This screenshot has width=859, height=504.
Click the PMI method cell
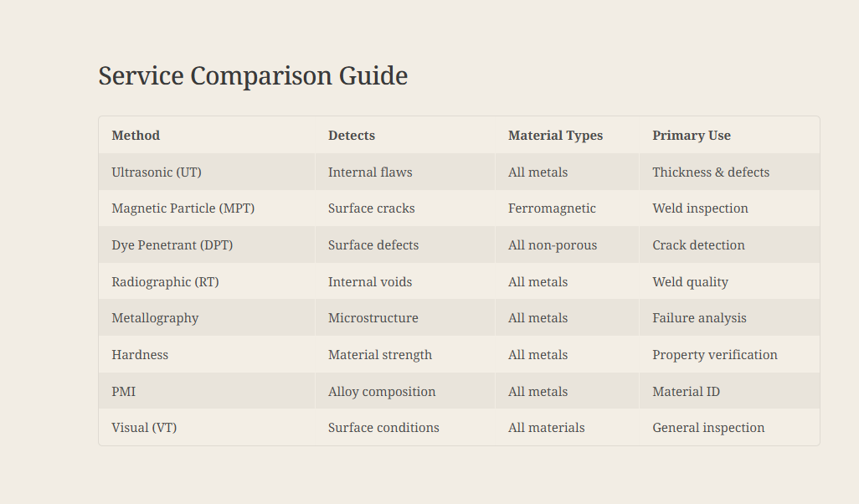click(124, 392)
